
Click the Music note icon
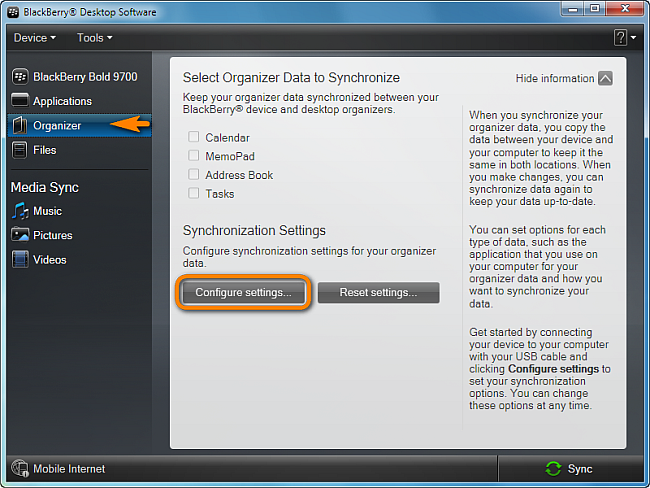point(20,211)
